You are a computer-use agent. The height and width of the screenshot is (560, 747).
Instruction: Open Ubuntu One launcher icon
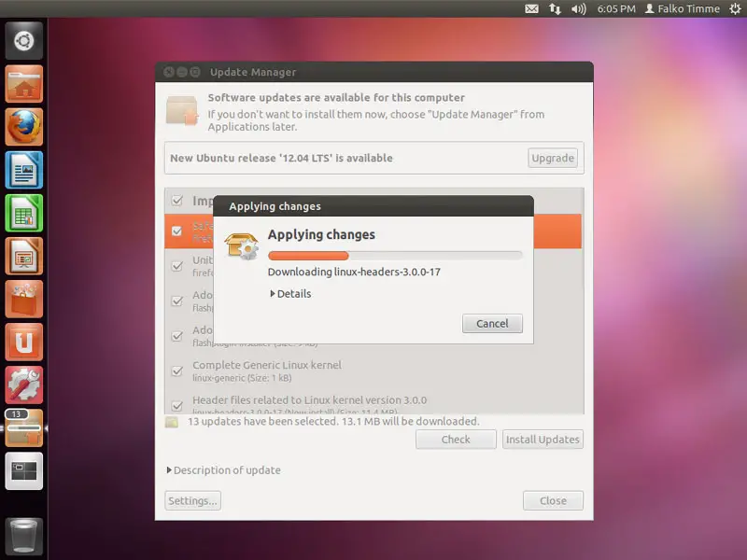tap(24, 342)
